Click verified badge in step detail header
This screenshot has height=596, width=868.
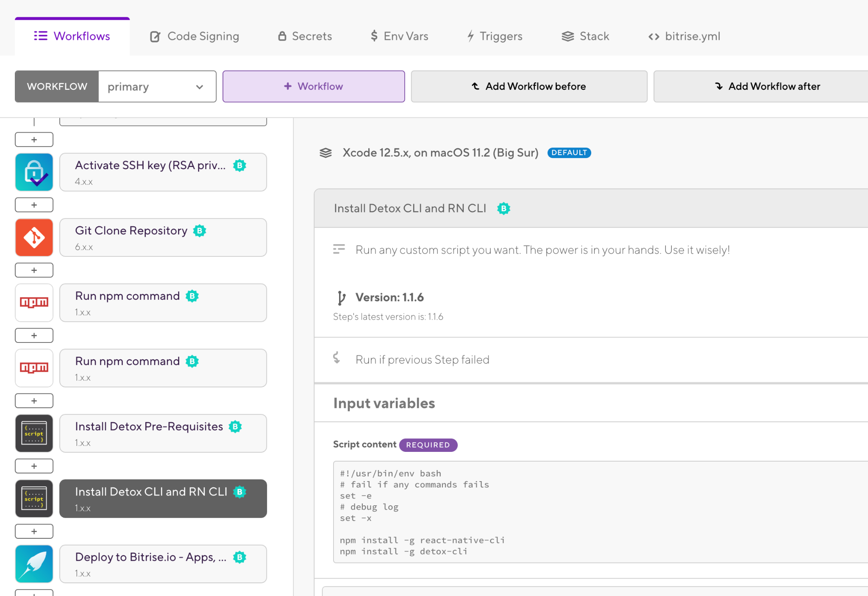click(x=504, y=208)
